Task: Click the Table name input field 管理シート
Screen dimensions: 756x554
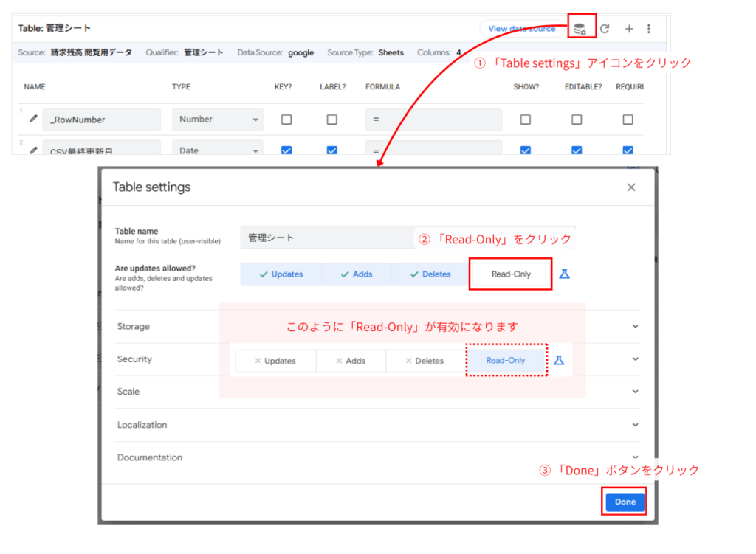Action: pos(325,238)
